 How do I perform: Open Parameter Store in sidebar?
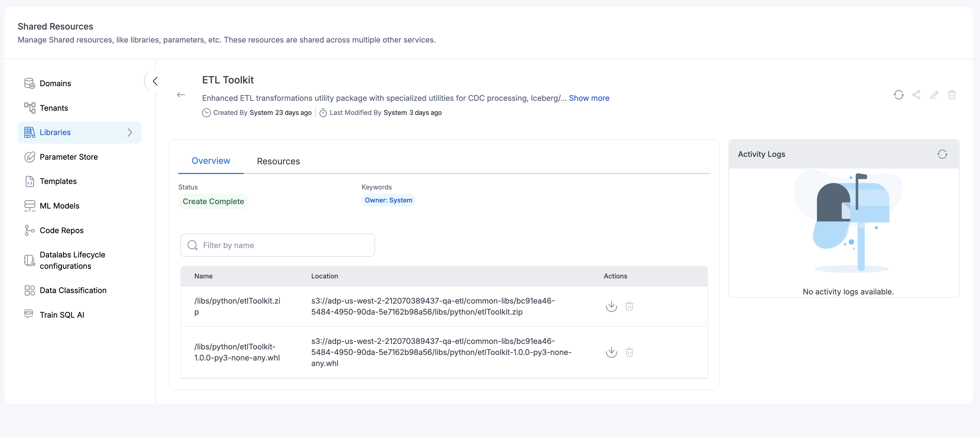[69, 157]
